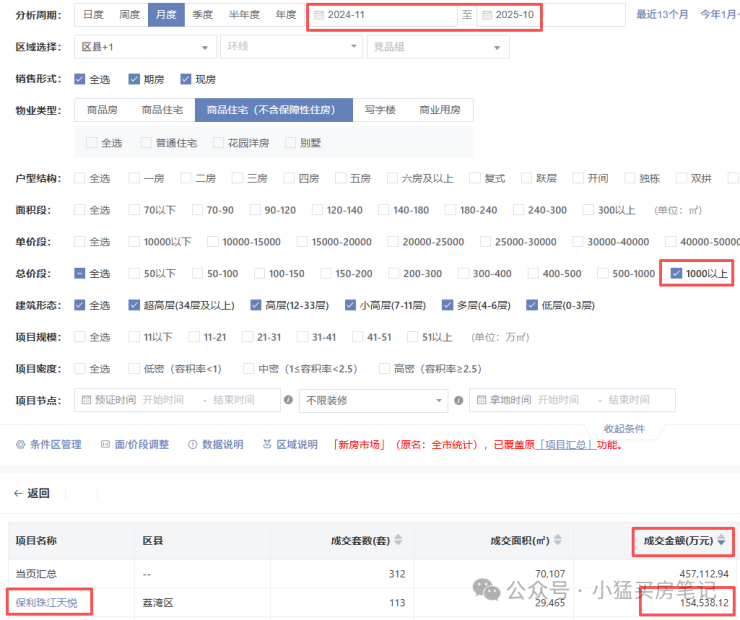The height and width of the screenshot is (620, 740).
Task: Switch property type to 商业用房
Action: coord(440,110)
